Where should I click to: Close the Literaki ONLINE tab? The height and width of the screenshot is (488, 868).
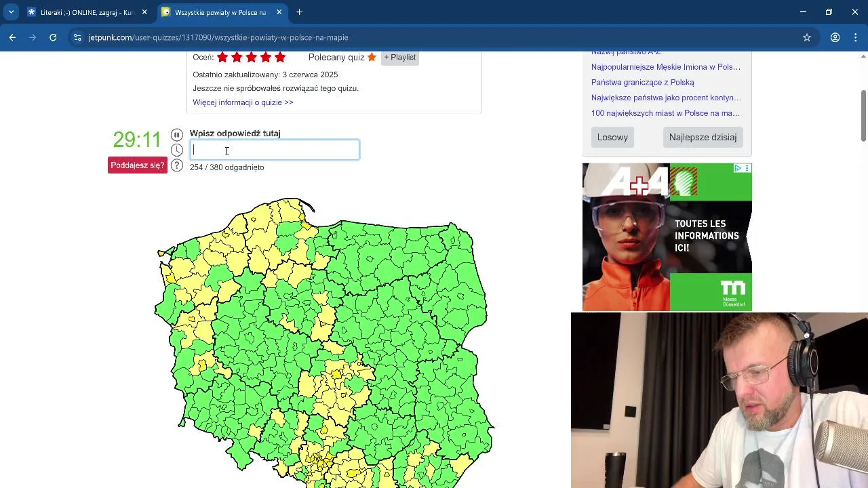144,12
